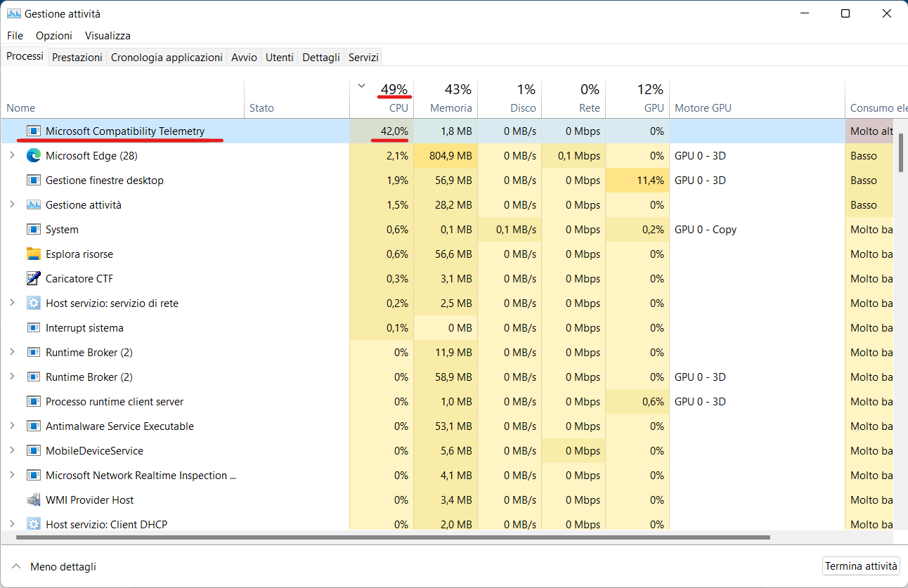
Task: Sort by the Stato column header
Action: pos(297,98)
